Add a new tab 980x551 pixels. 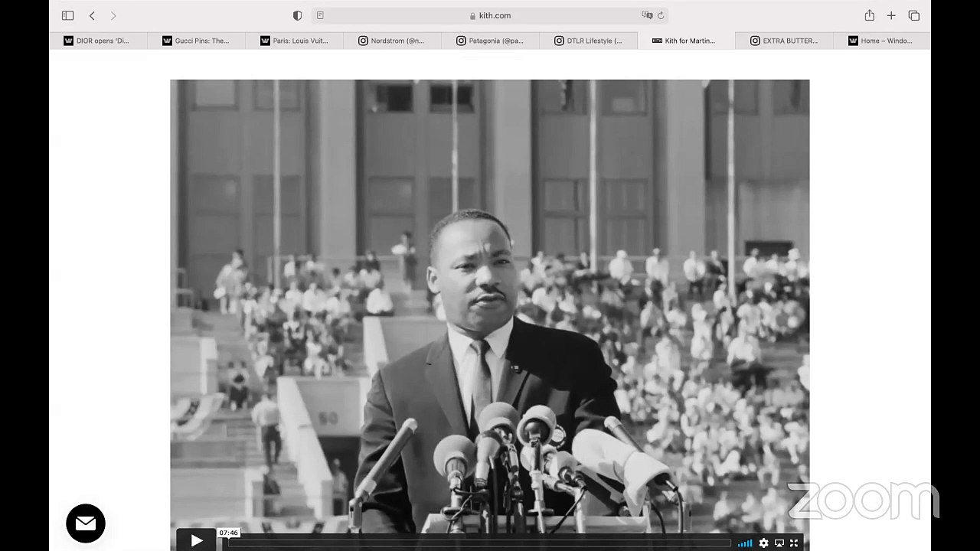891,15
